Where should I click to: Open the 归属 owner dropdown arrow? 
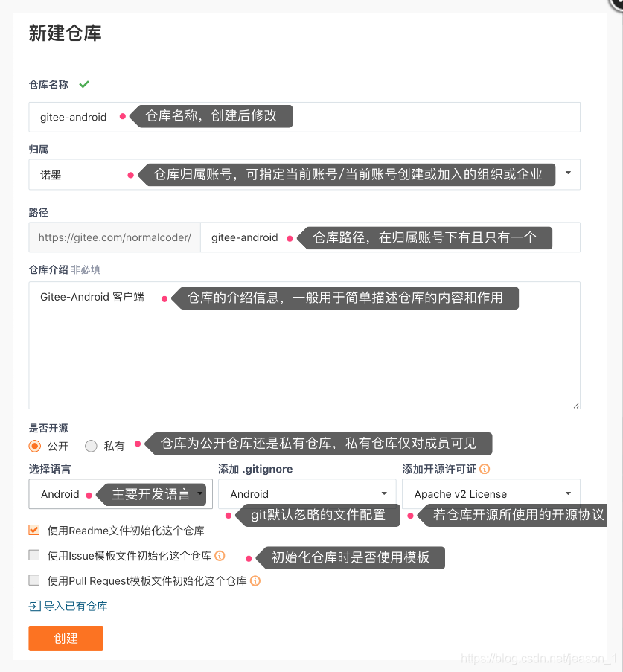click(568, 173)
